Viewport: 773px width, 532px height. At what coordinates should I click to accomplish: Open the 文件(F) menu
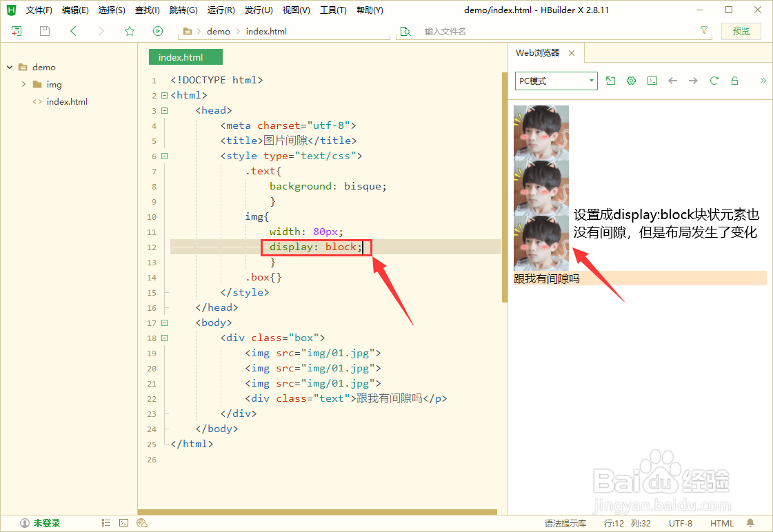39,10
